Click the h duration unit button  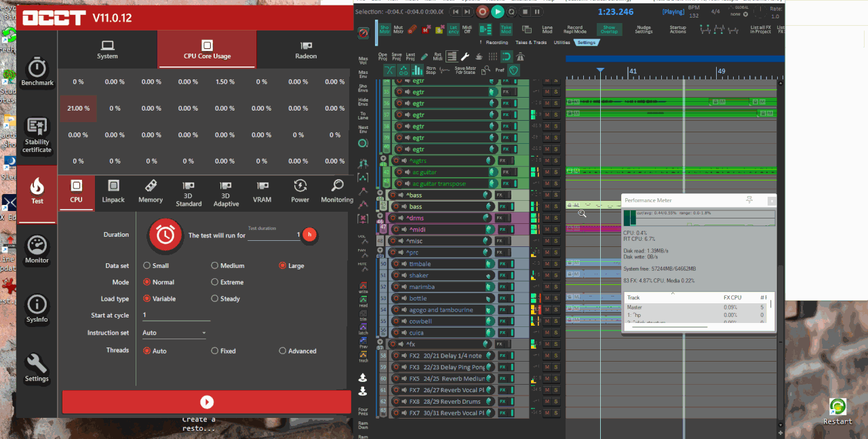[309, 235]
